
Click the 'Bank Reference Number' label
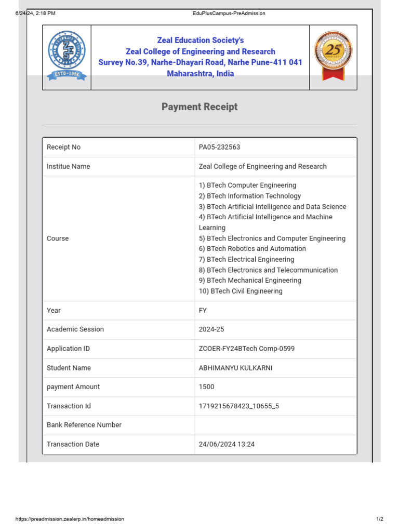[84, 425]
